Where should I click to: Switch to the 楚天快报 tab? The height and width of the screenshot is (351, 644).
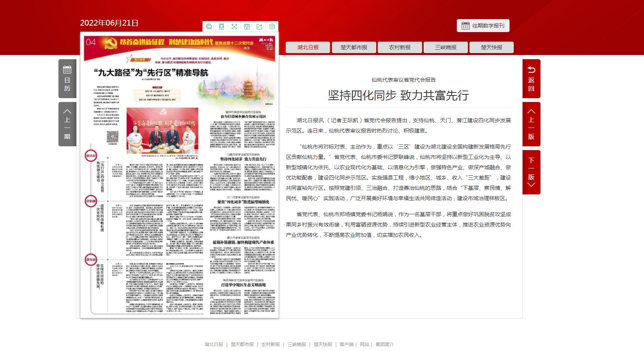(x=492, y=47)
